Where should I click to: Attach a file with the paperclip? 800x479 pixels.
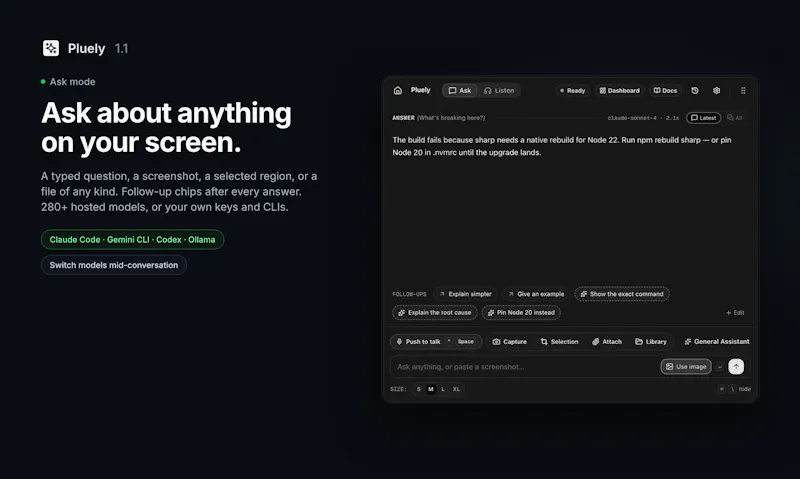pos(607,342)
